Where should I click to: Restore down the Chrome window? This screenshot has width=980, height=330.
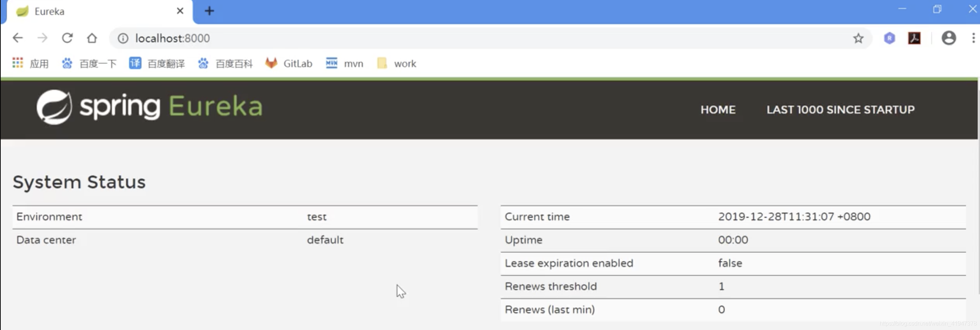(937, 9)
